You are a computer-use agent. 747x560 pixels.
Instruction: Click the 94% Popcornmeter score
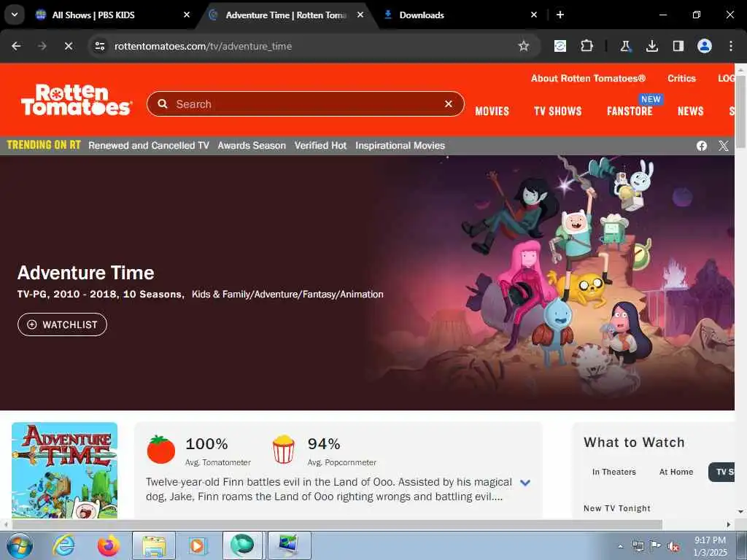(x=324, y=444)
